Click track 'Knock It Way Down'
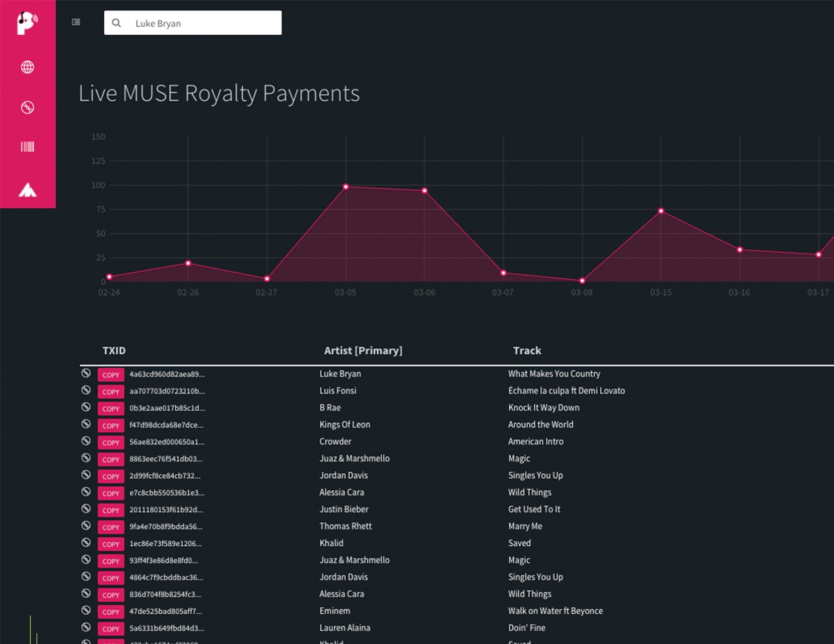 [544, 407]
